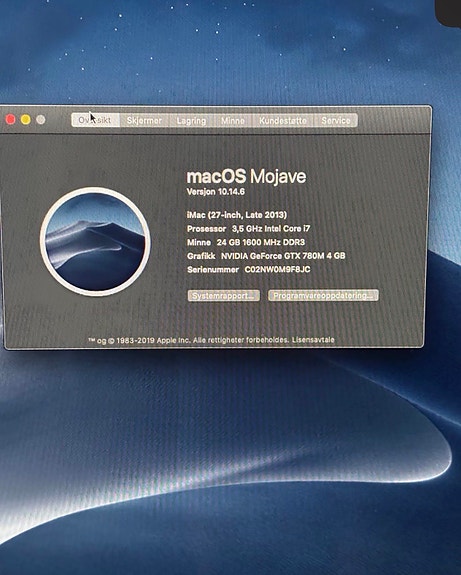Image resolution: width=461 pixels, height=575 pixels.
Task: Open the Systemrapport button
Action: 224,296
